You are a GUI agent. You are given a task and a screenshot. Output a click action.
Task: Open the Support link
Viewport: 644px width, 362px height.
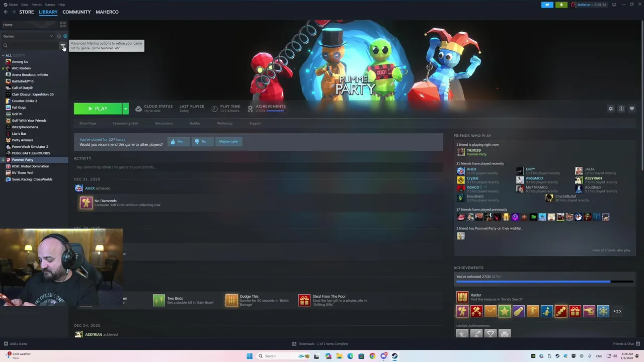pyautogui.click(x=256, y=123)
